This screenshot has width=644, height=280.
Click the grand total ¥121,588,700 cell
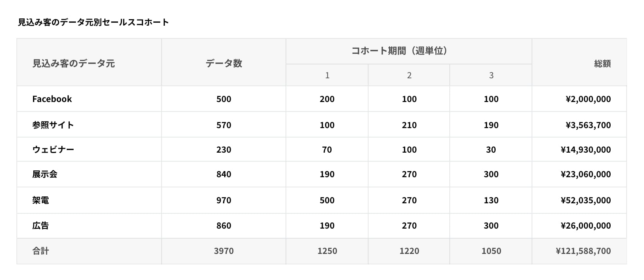[583, 251]
